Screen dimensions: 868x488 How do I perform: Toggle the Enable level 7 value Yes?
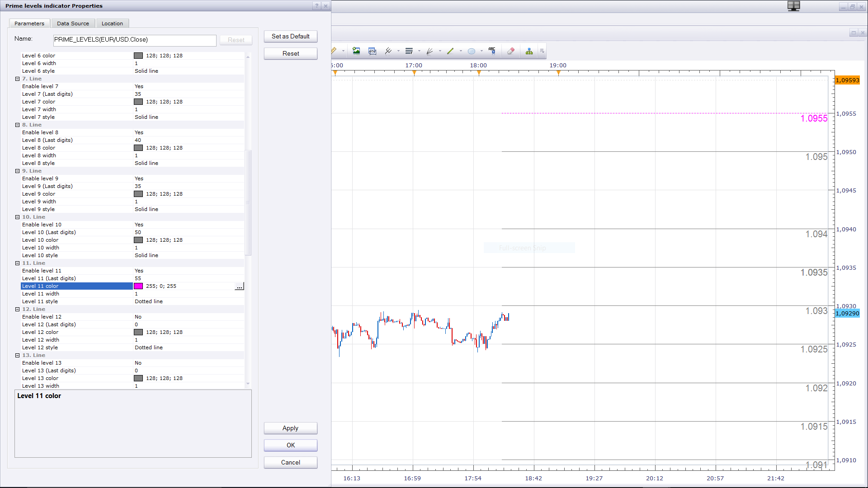(x=139, y=86)
